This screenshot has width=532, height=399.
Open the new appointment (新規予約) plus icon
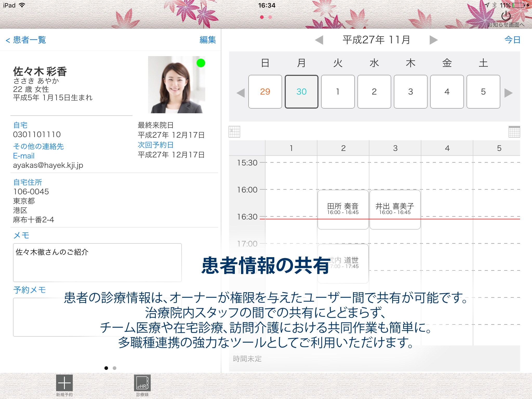coord(64,383)
